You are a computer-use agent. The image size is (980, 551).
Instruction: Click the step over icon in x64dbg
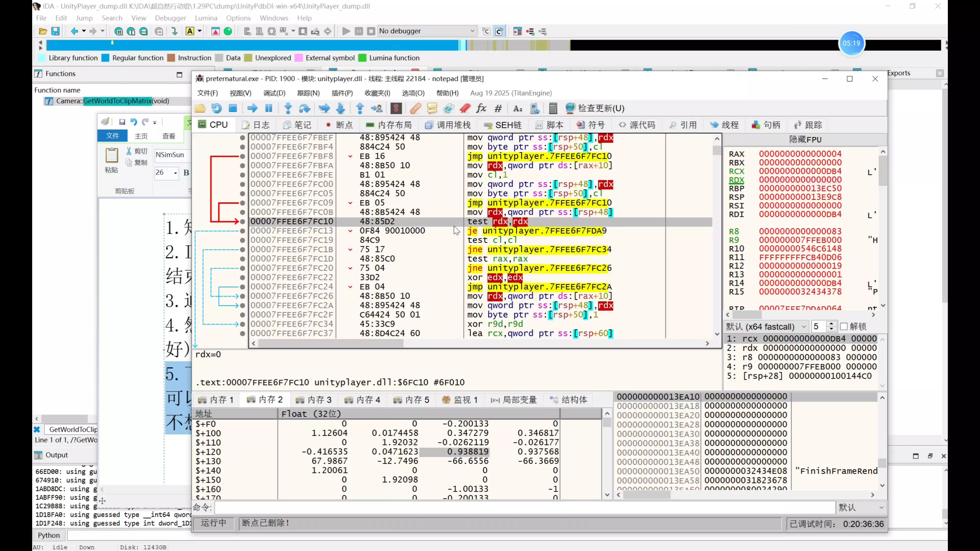tap(304, 108)
